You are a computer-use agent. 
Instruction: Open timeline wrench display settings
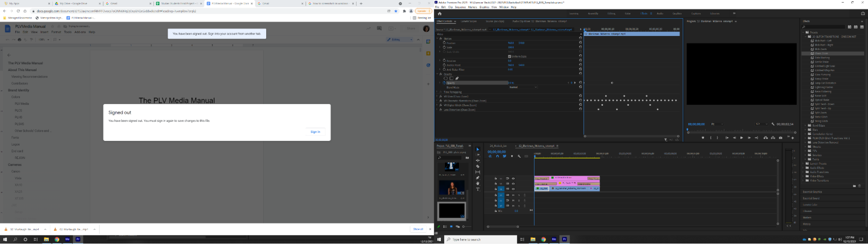tap(519, 156)
